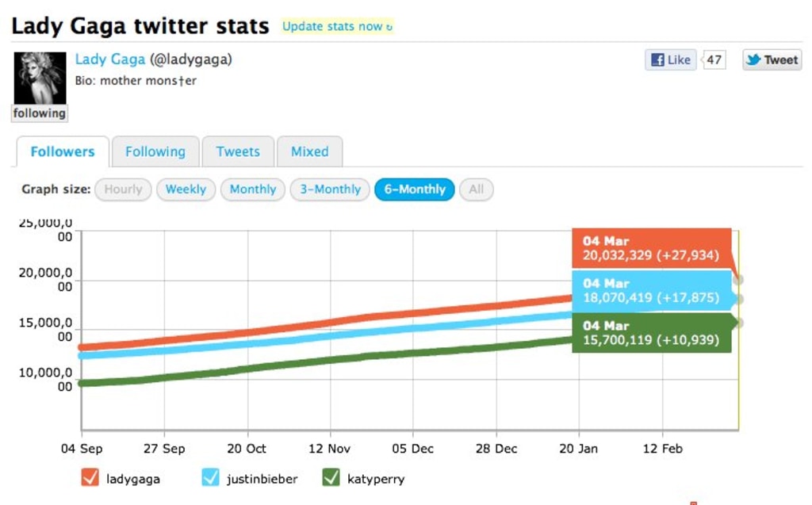This screenshot has height=505, width=812.
Task: Click Lady Gaga's profile picture
Action: pyautogui.click(x=39, y=78)
